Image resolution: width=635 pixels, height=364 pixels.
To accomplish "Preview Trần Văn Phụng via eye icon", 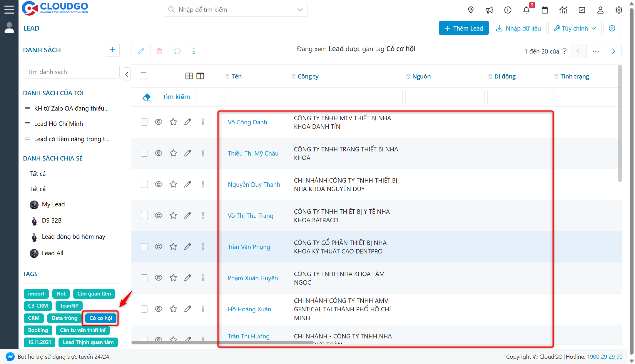I will (x=158, y=246).
